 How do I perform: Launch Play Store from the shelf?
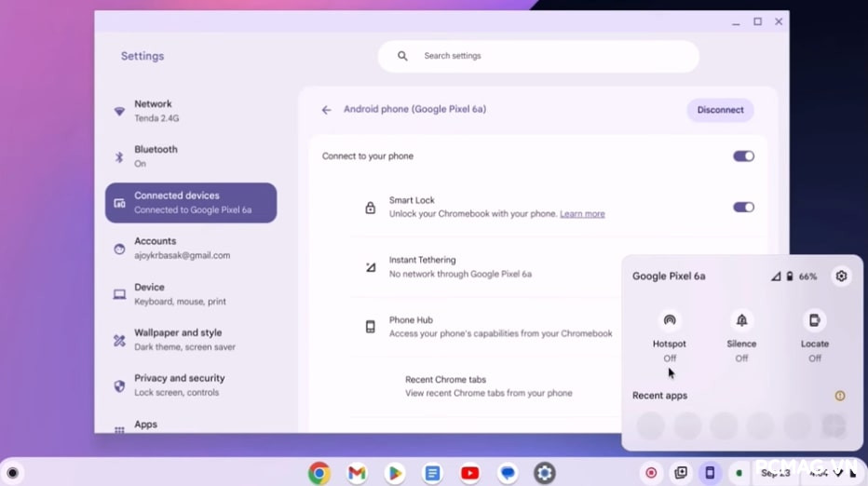tap(395, 473)
